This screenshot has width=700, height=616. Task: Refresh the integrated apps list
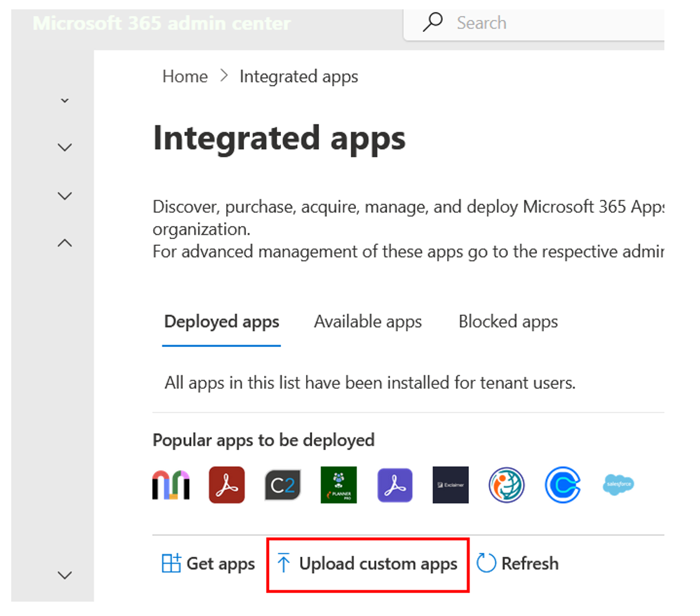pyautogui.click(x=518, y=564)
